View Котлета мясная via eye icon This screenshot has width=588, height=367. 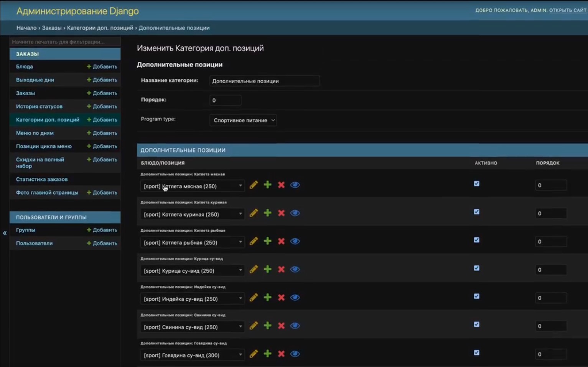tap(295, 185)
